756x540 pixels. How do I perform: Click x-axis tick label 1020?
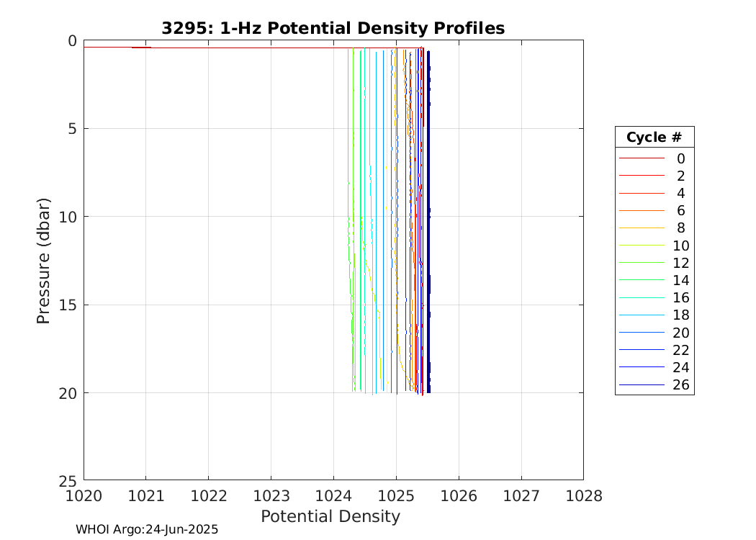84,495
